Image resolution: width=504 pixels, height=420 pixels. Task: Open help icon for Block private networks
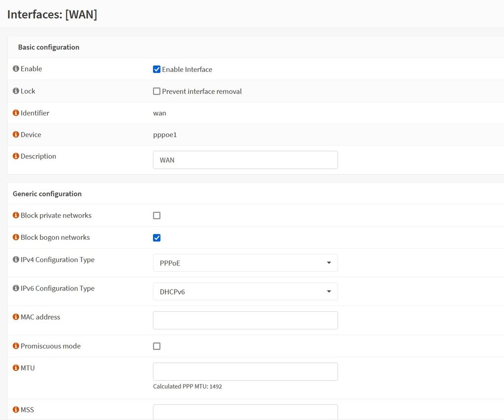tap(16, 215)
